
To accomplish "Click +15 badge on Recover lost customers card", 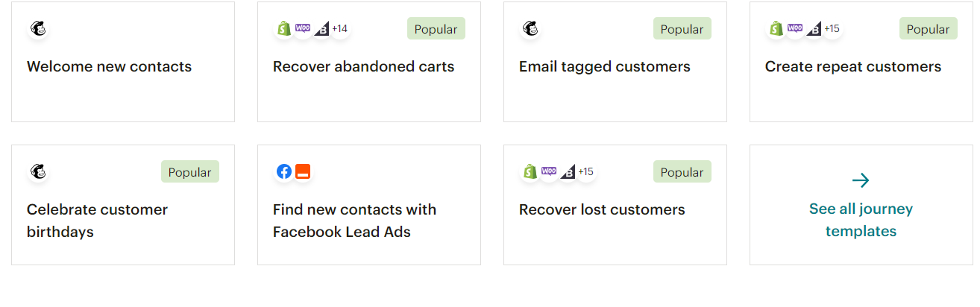I will pyautogui.click(x=586, y=172).
